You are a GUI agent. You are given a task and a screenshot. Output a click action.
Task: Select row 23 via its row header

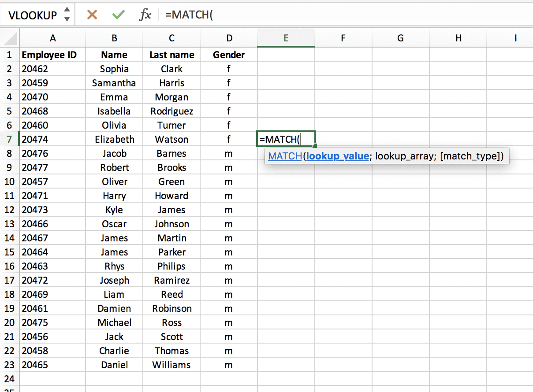pyautogui.click(x=9, y=365)
